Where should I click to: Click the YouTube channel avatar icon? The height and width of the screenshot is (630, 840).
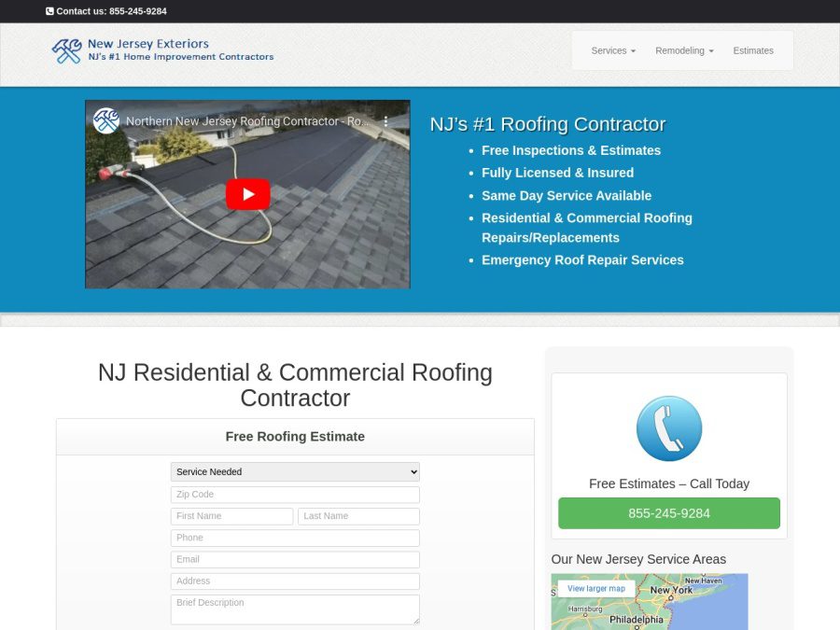point(106,121)
